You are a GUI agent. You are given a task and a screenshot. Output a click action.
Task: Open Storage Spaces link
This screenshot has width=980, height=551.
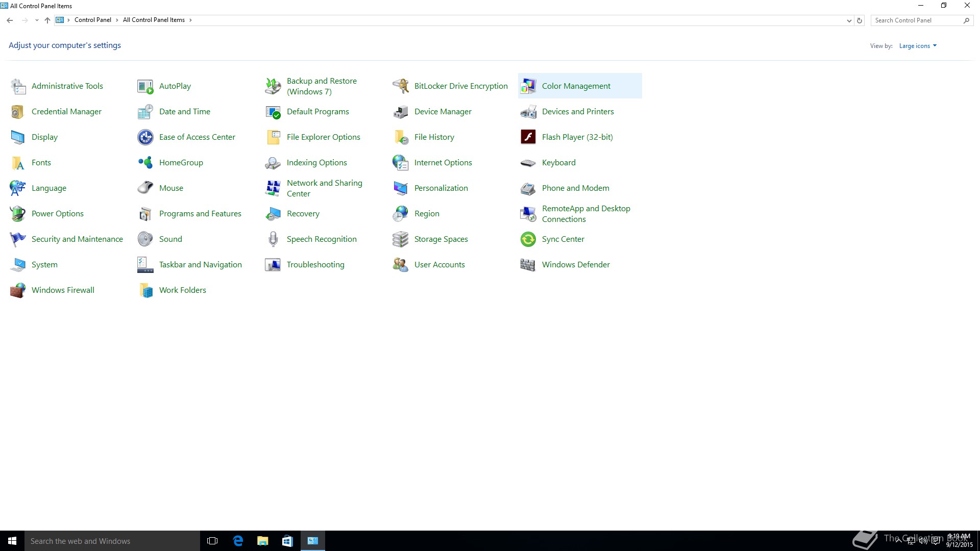(x=441, y=239)
